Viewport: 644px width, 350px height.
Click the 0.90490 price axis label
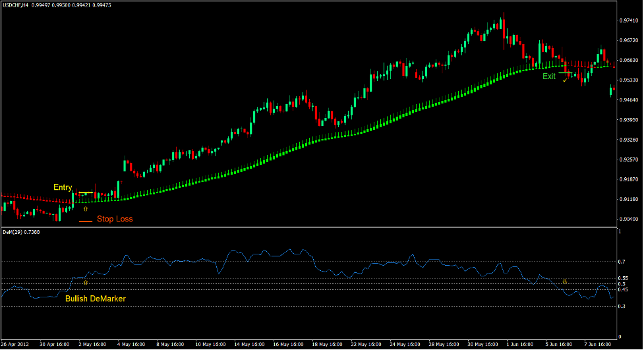pyautogui.click(x=628, y=219)
